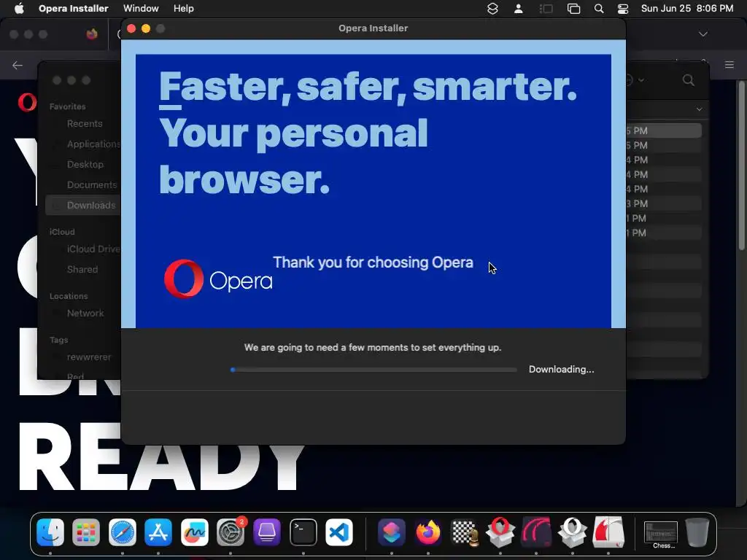
Task: Launch Safari from the Dock
Action: point(123,532)
